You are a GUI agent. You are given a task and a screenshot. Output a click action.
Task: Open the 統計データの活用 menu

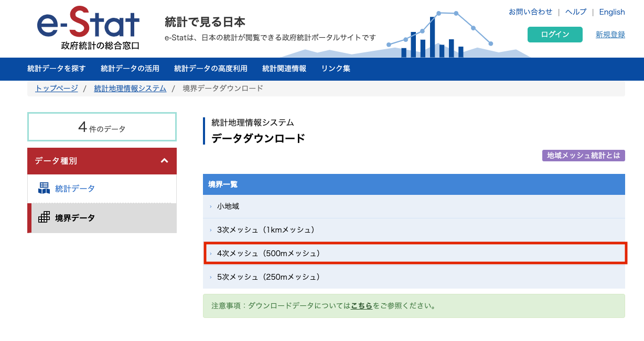point(129,69)
